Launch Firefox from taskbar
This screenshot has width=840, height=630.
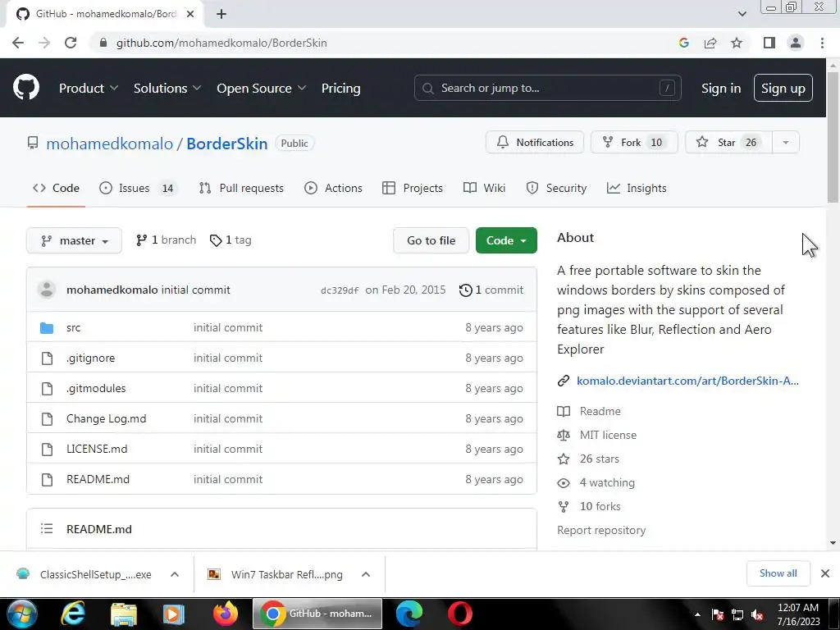[226, 614]
